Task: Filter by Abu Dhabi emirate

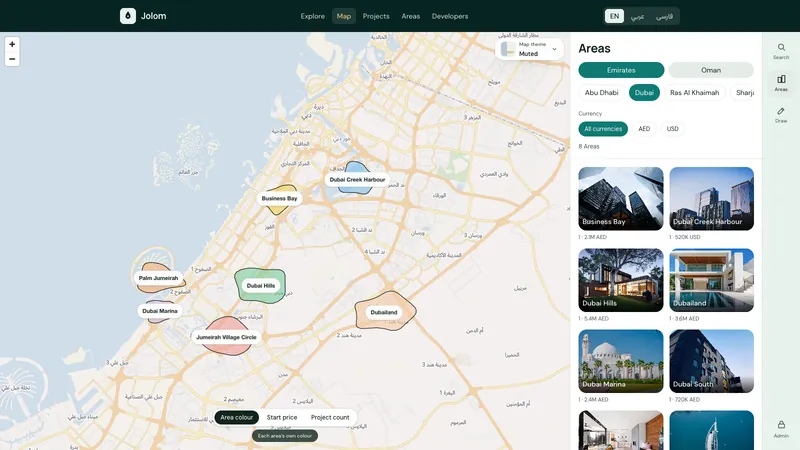Action: (602, 92)
